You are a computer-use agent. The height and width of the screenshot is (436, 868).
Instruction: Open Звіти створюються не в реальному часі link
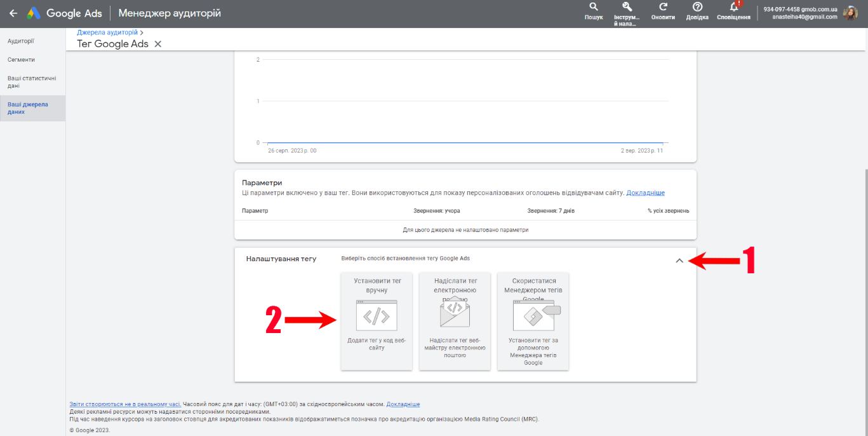click(125, 404)
